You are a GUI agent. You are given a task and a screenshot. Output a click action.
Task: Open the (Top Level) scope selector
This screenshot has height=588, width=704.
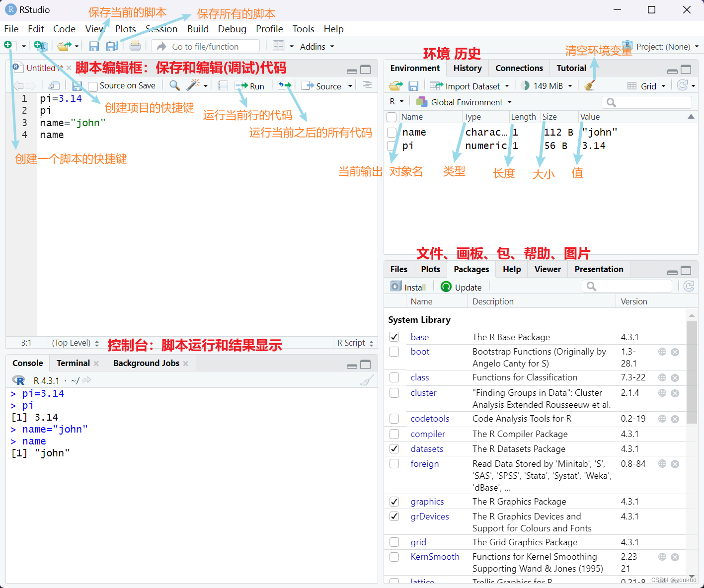click(x=76, y=343)
